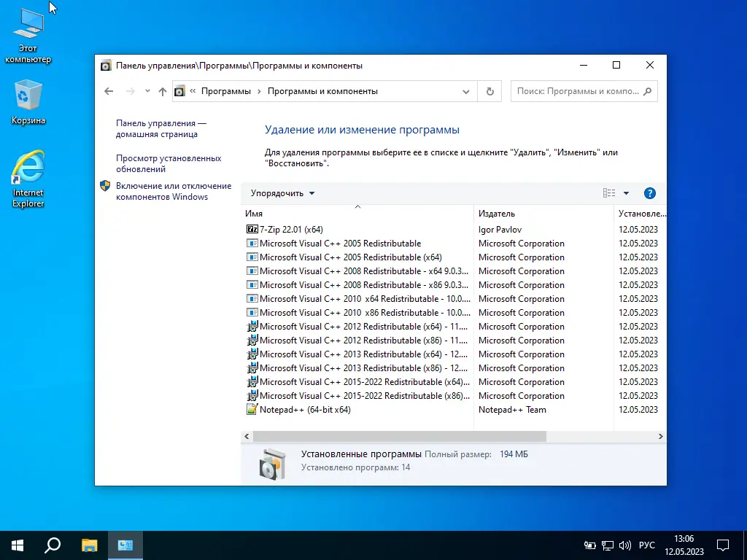Click Программы и компоненты in the breadcrumb
Screen dimensions: 747x560
pos(322,91)
